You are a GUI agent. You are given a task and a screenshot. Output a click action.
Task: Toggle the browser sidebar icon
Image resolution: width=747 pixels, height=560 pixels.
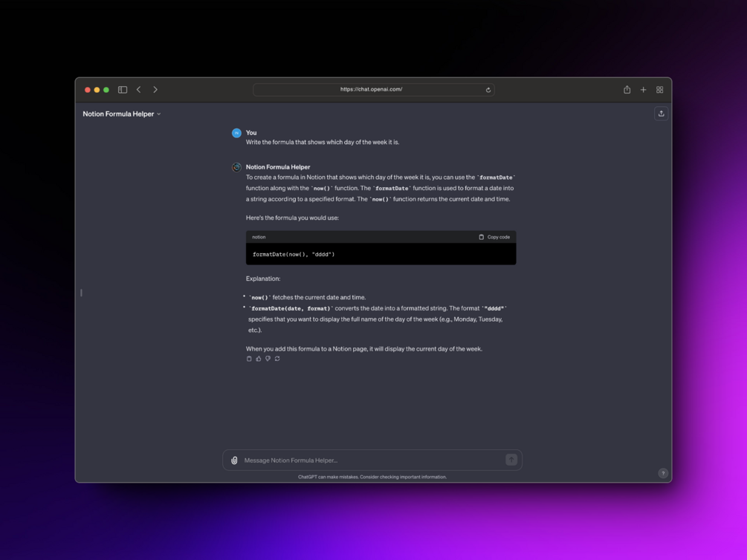coord(123,90)
